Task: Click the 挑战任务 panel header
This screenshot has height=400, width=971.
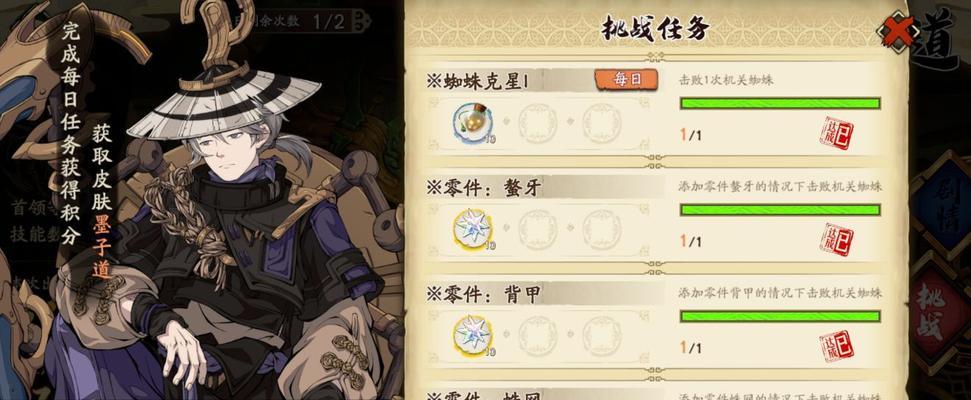Action: coord(656,29)
